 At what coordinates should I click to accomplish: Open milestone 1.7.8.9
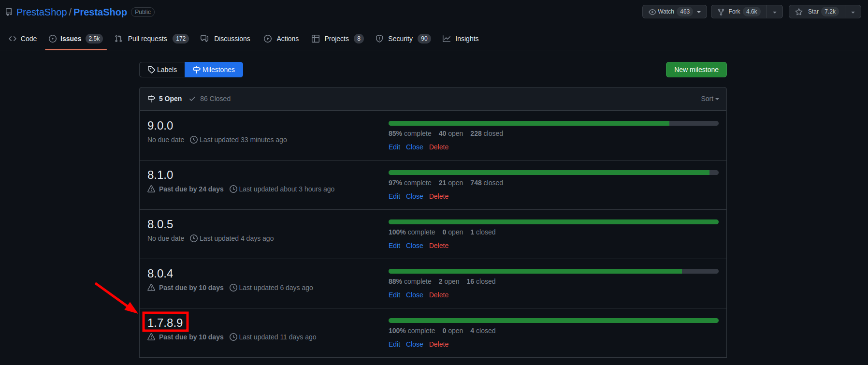165,323
